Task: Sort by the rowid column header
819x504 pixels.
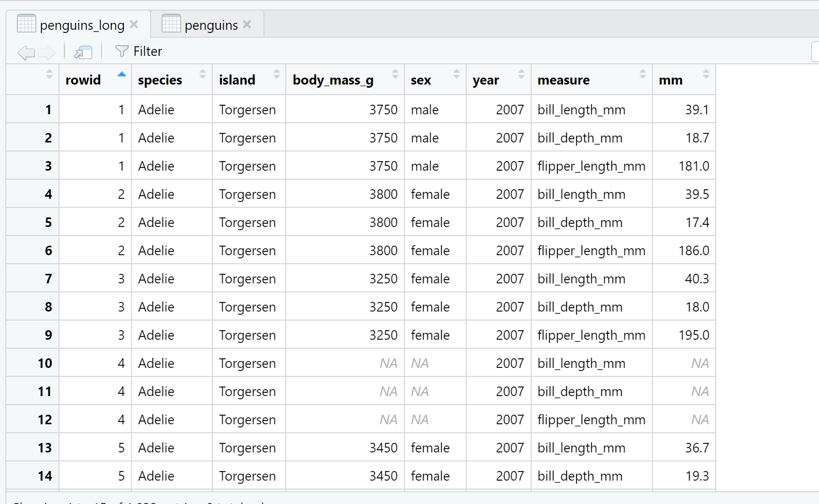Action: click(83, 80)
